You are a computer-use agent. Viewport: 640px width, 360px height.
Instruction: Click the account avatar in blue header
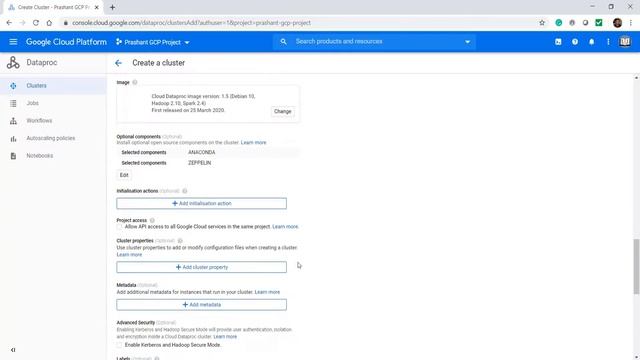(625, 42)
